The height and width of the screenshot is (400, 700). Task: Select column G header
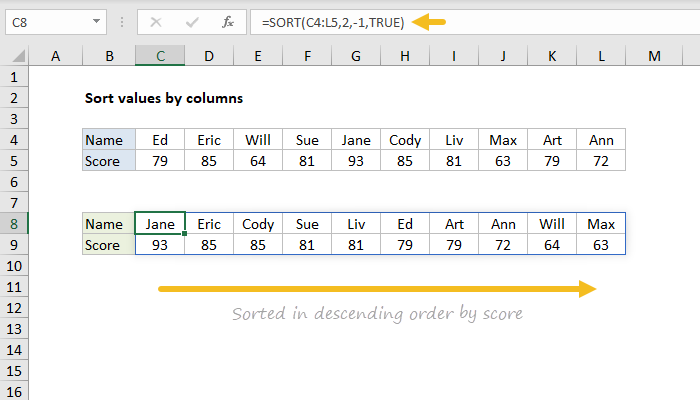pos(356,56)
